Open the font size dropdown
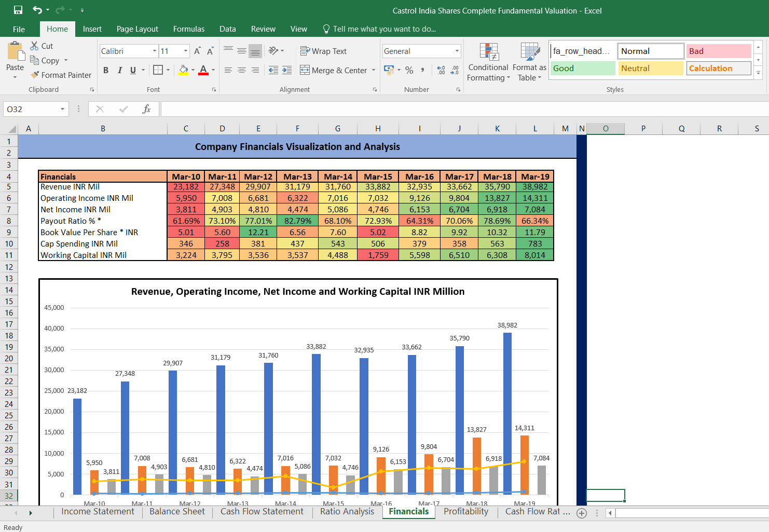This screenshot has width=769, height=532. (x=186, y=51)
